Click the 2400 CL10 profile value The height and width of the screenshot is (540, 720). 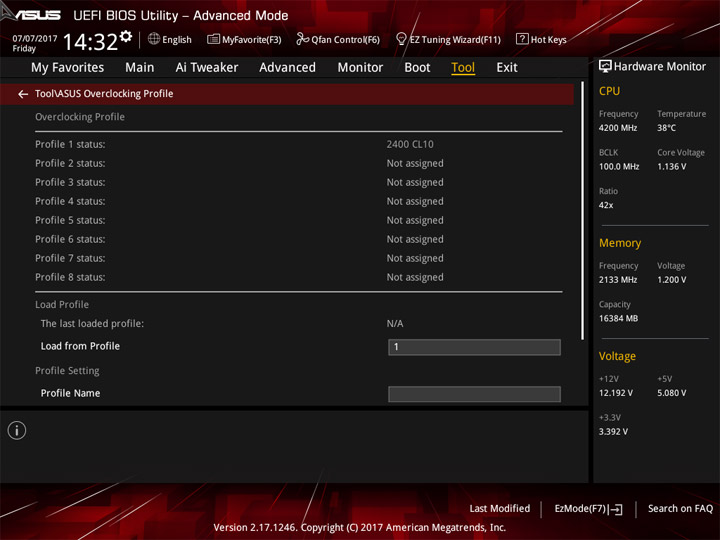[410, 144]
